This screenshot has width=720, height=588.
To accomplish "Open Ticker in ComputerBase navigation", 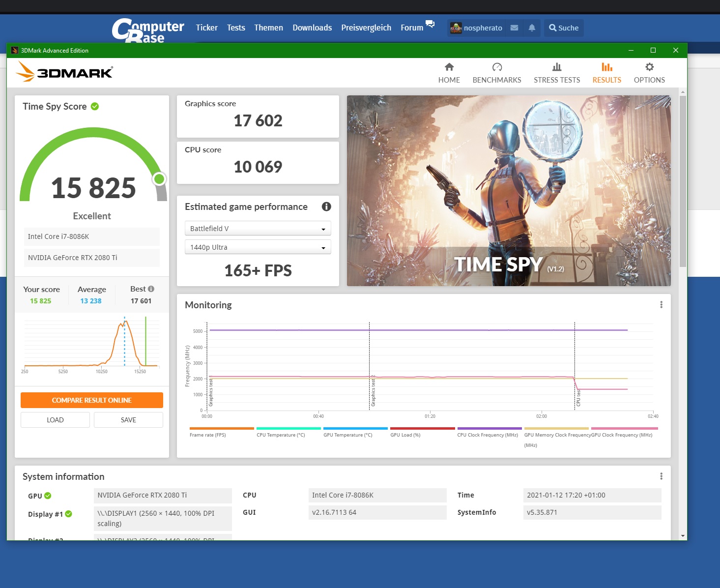I will pyautogui.click(x=206, y=28).
